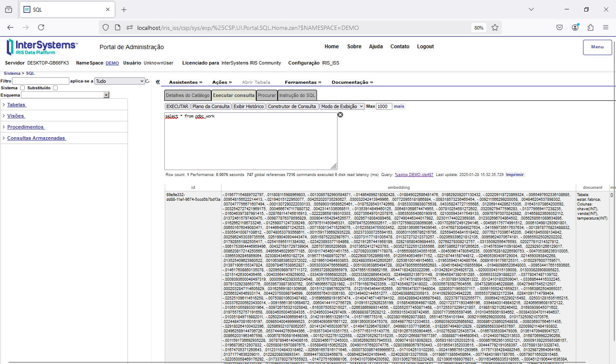Switch to the Detalhes do Catálogo tab
This screenshot has width=616, height=364.
(188, 95)
